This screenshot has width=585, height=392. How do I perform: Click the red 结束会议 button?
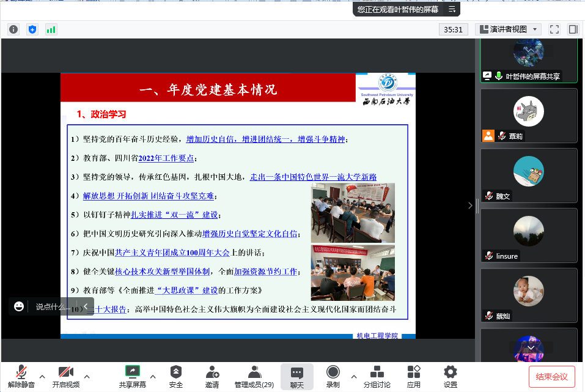tap(551, 377)
